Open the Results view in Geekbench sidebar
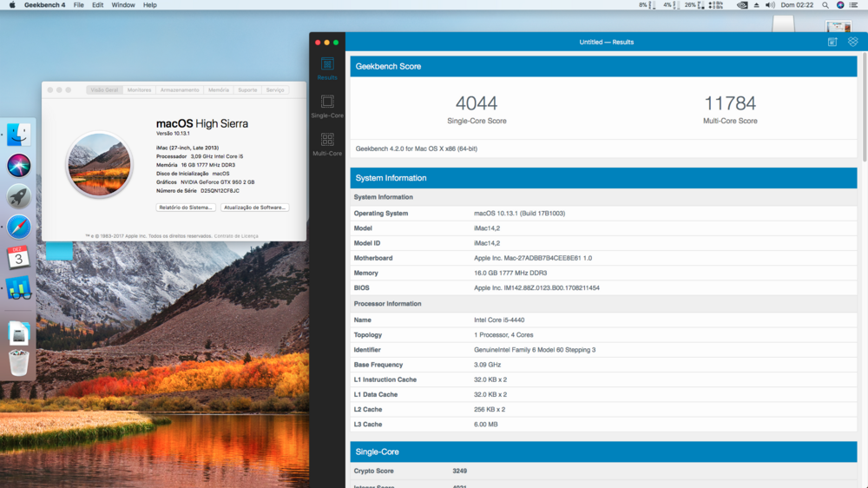Image resolution: width=868 pixels, height=488 pixels. (x=327, y=68)
